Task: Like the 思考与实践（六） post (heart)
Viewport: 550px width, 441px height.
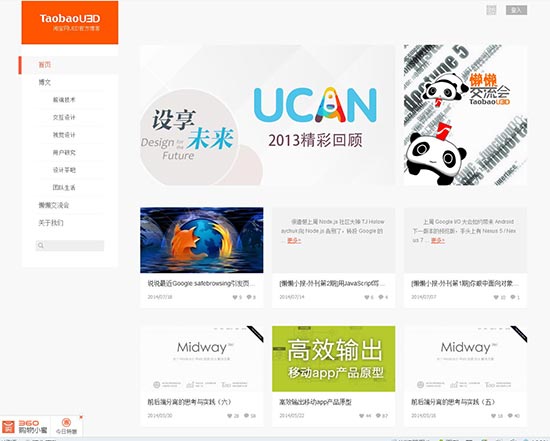Action: tap(229, 416)
